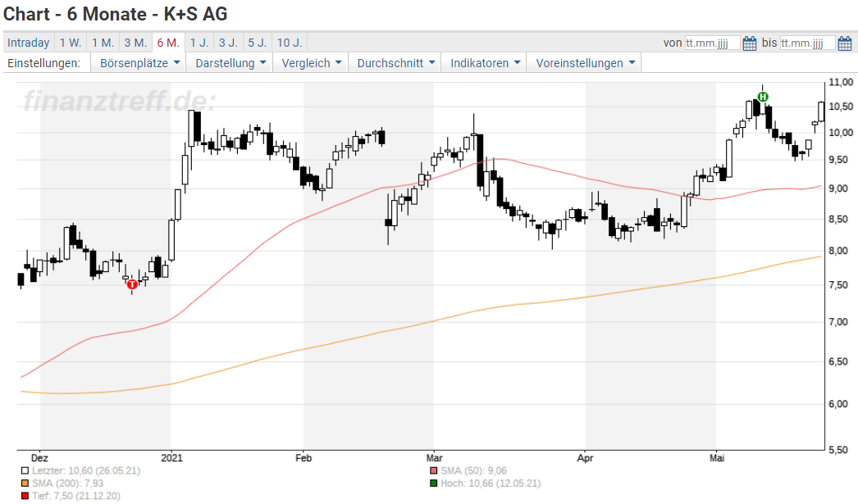This screenshot has height=504, width=858.
Task: Click the 'Dez' x-axis label
Action: (x=39, y=458)
